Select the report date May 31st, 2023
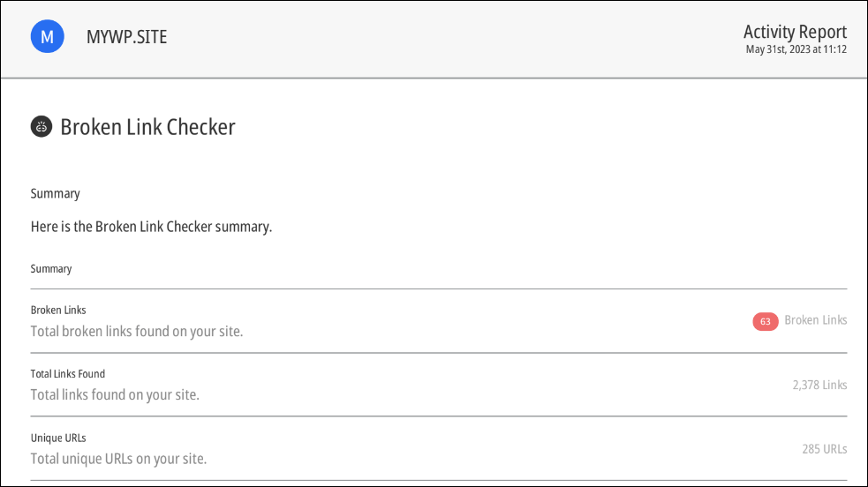 coord(778,49)
